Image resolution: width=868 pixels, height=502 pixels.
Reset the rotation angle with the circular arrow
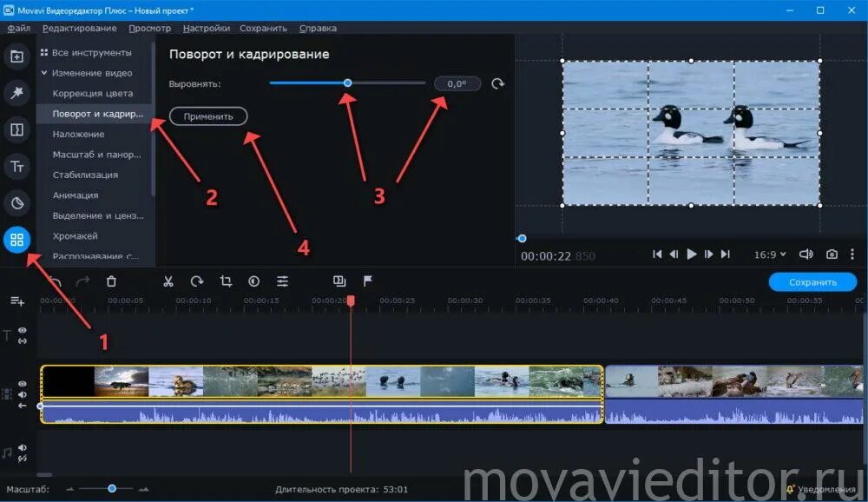(x=497, y=83)
